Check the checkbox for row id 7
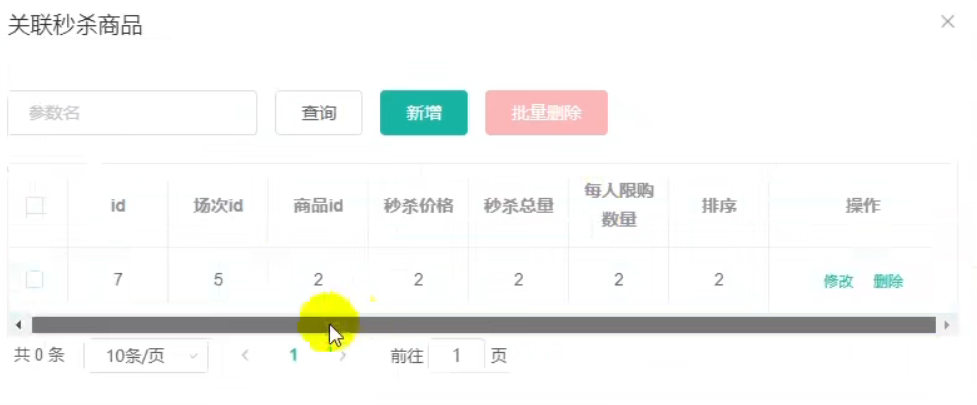Screen dimensions: 977x405 35,280
